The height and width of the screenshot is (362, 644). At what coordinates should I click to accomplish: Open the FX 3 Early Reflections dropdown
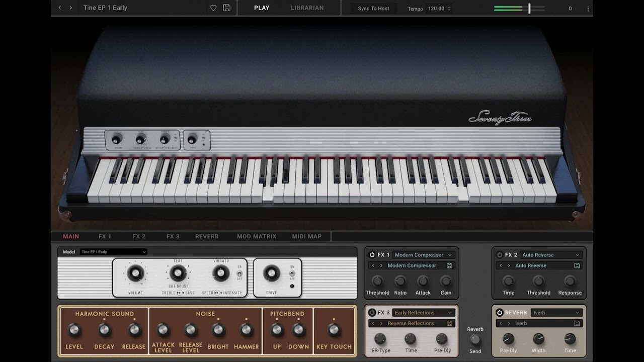(x=423, y=313)
